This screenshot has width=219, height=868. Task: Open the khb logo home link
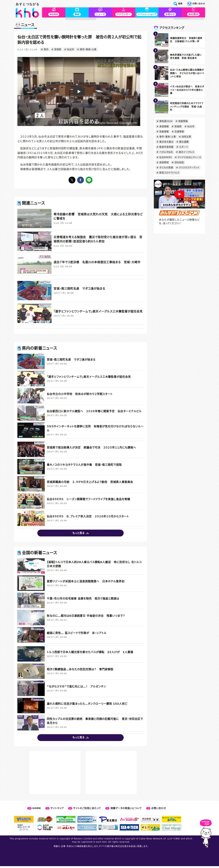pyautogui.click(x=27, y=12)
